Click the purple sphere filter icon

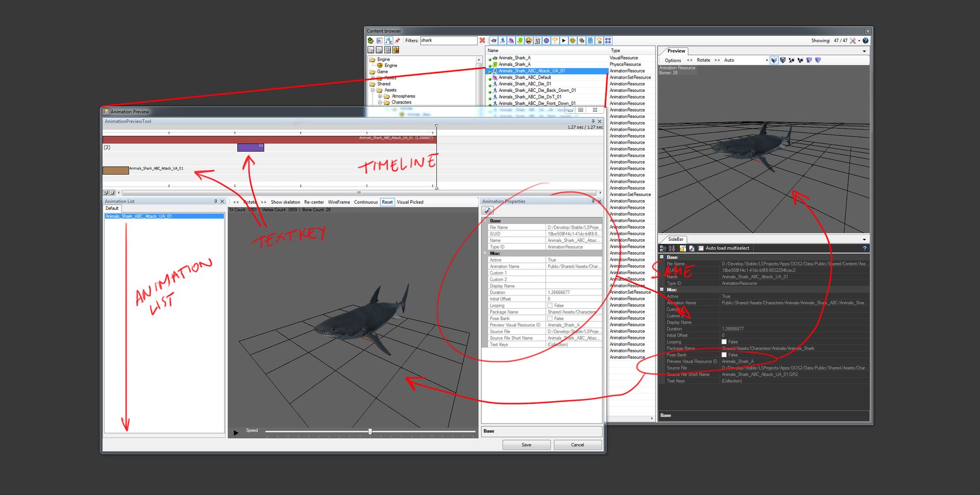pyautogui.click(x=546, y=40)
